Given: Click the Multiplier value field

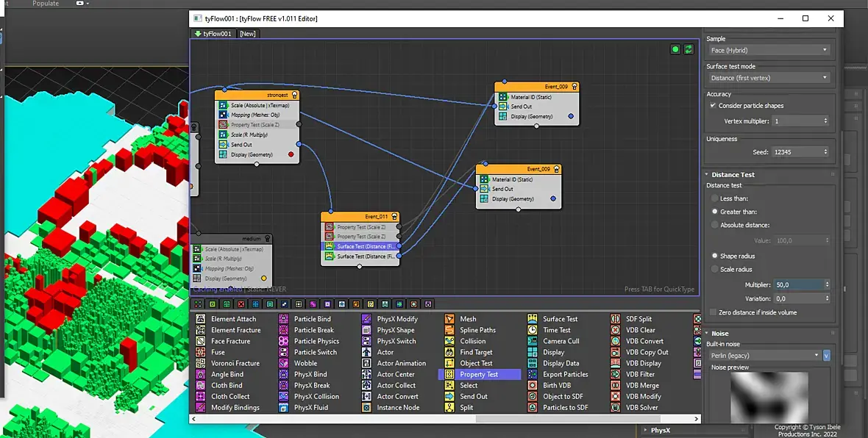Looking at the screenshot, I should (798, 285).
